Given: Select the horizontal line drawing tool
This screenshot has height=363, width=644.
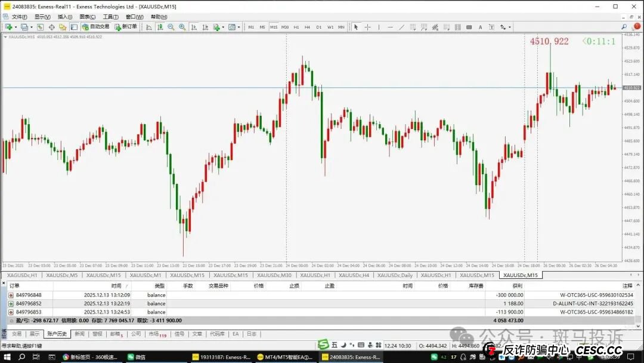Looking at the screenshot, I should tap(390, 27).
